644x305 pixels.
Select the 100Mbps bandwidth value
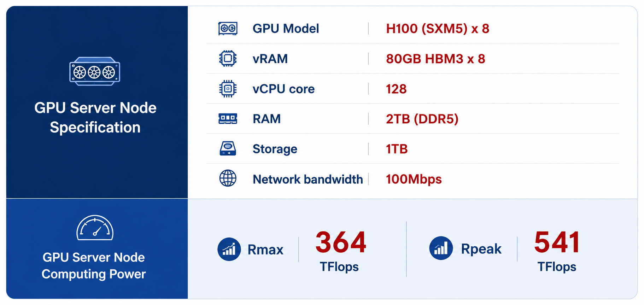[x=414, y=180]
